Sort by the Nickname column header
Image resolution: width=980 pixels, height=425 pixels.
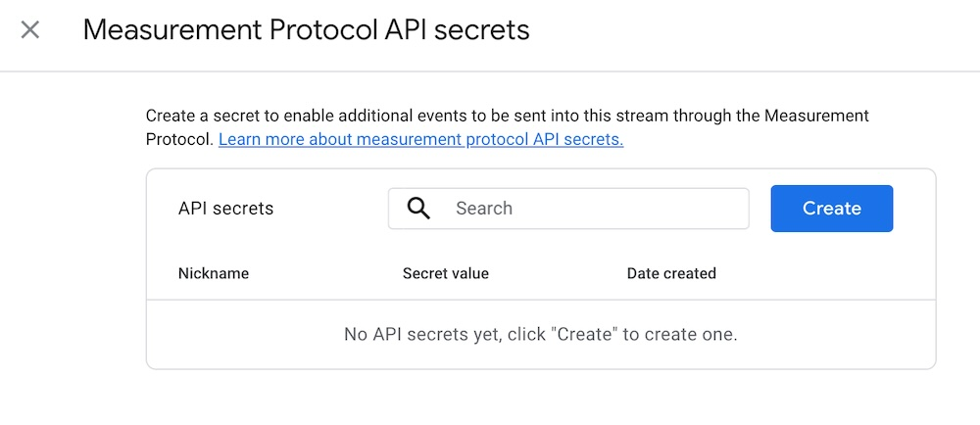coord(214,273)
